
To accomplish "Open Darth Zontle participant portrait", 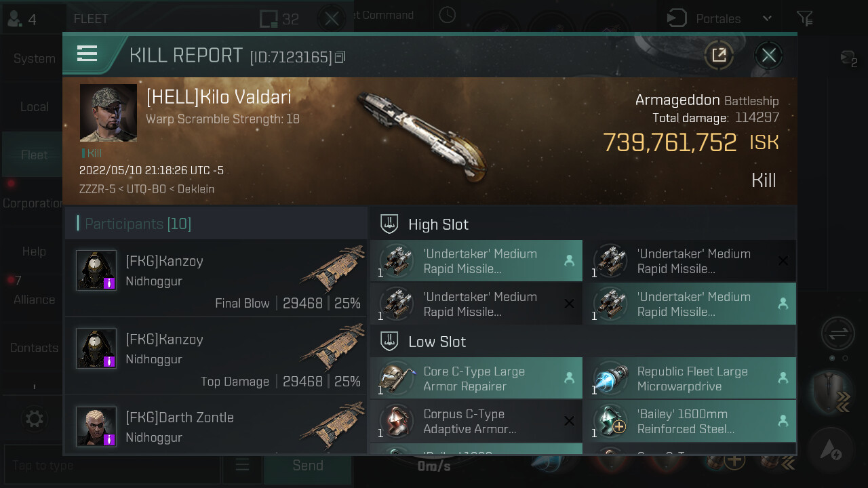I will [96, 426].
